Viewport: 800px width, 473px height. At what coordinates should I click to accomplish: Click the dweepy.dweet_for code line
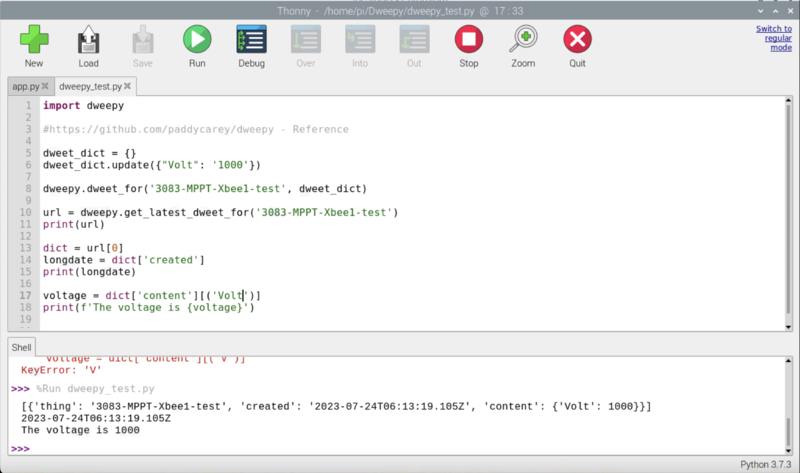pos(205,189)
